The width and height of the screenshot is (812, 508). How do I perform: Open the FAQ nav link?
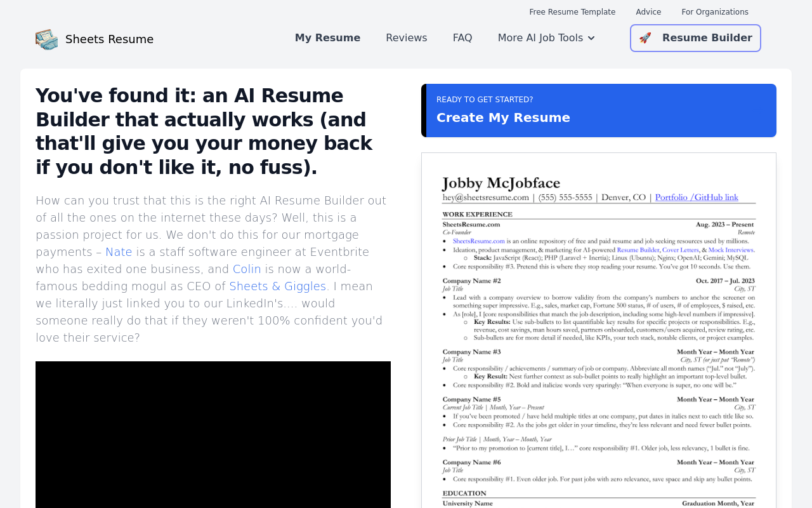462,38
